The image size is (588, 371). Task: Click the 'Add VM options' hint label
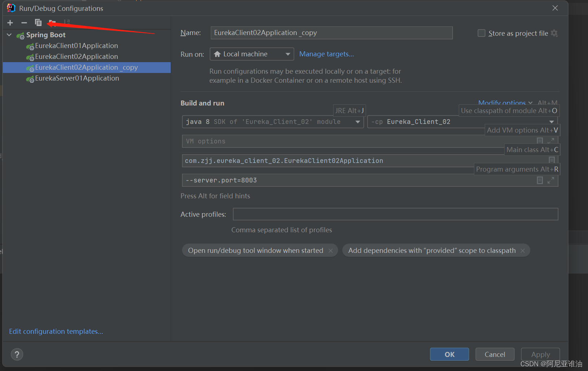click(x=522, y=130)
